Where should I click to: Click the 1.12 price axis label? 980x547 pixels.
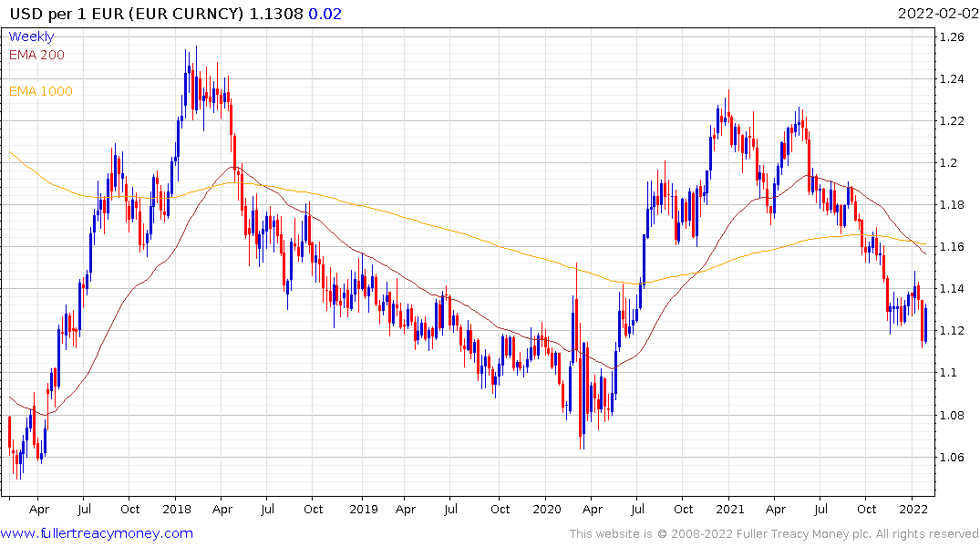coord(952,331)
